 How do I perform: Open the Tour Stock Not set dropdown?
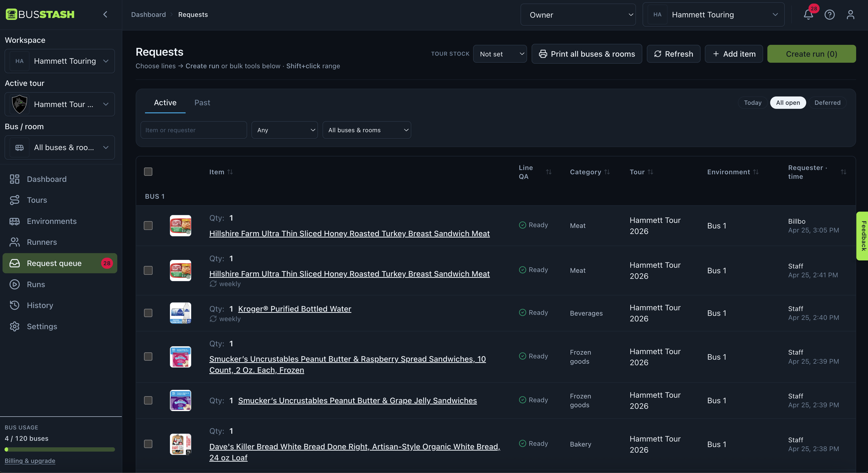click(500, 54)
